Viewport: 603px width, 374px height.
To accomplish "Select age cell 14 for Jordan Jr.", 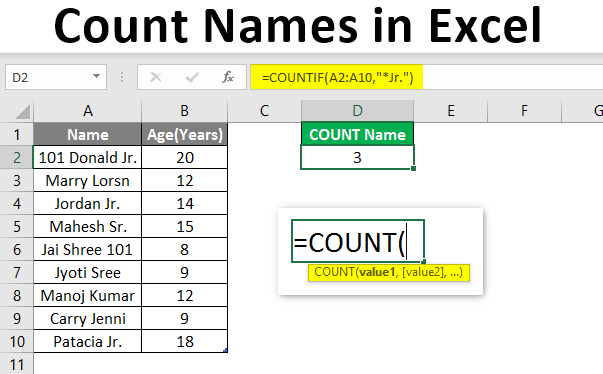I will pyautogui.click(x=185, y=203).
